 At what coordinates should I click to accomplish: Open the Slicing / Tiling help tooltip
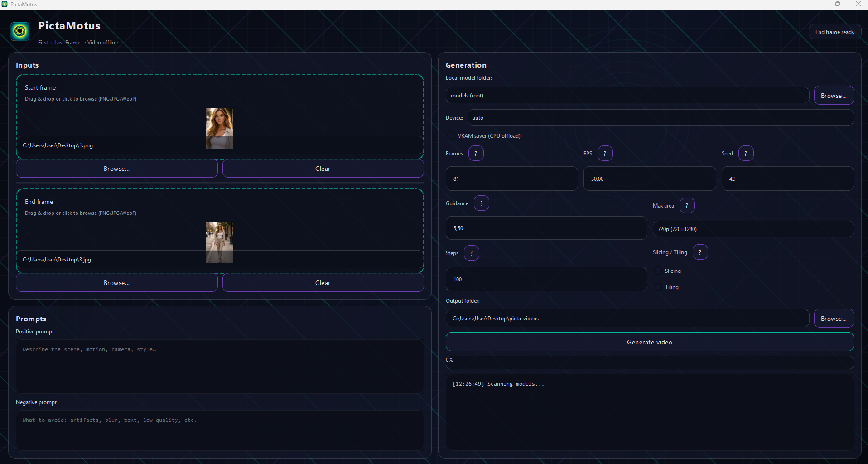[x=700, y=252]
